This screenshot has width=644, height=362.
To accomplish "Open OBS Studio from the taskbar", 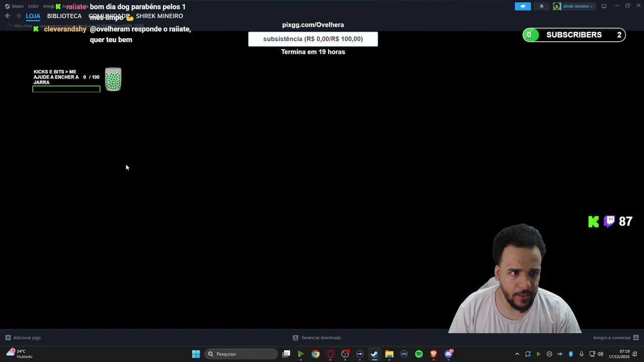I will click(x=345, y=354).
